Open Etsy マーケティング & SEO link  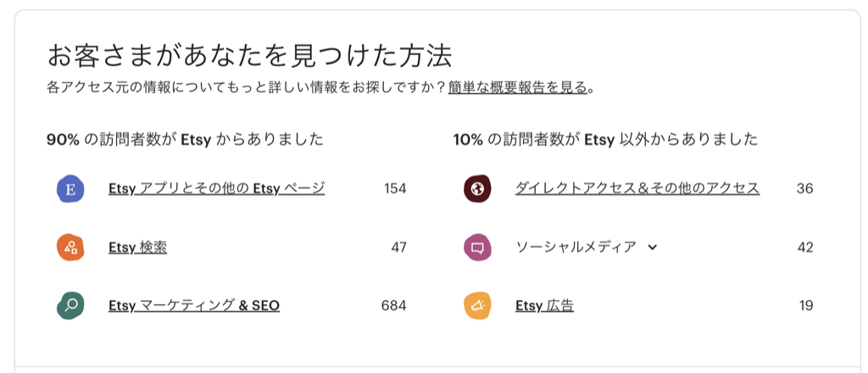pos(194,305)
